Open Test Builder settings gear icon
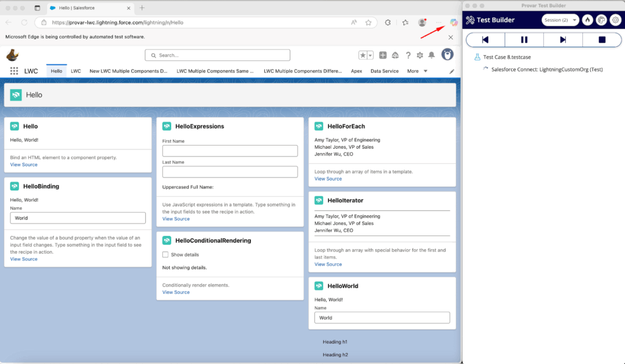The height and width of the screenshot is (364, 625). [x=615, y=20]
